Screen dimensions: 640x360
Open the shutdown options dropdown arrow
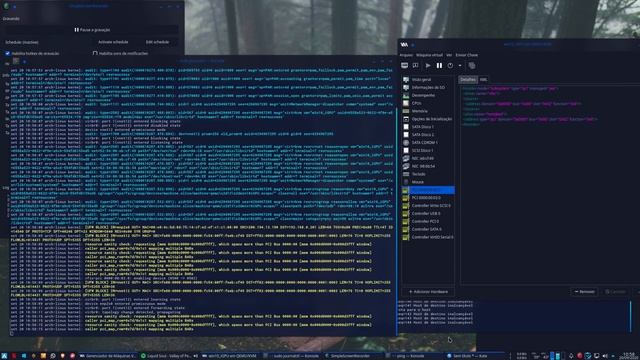coord(460,65)
